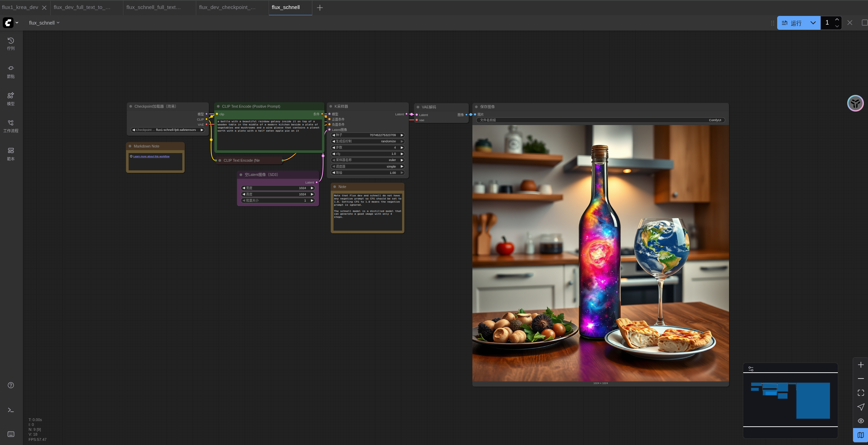The height and width of the screenshot is (445, 868).
Task: Open the flux_schnell workflow name dropdown
Action: (x=44, y=23)
